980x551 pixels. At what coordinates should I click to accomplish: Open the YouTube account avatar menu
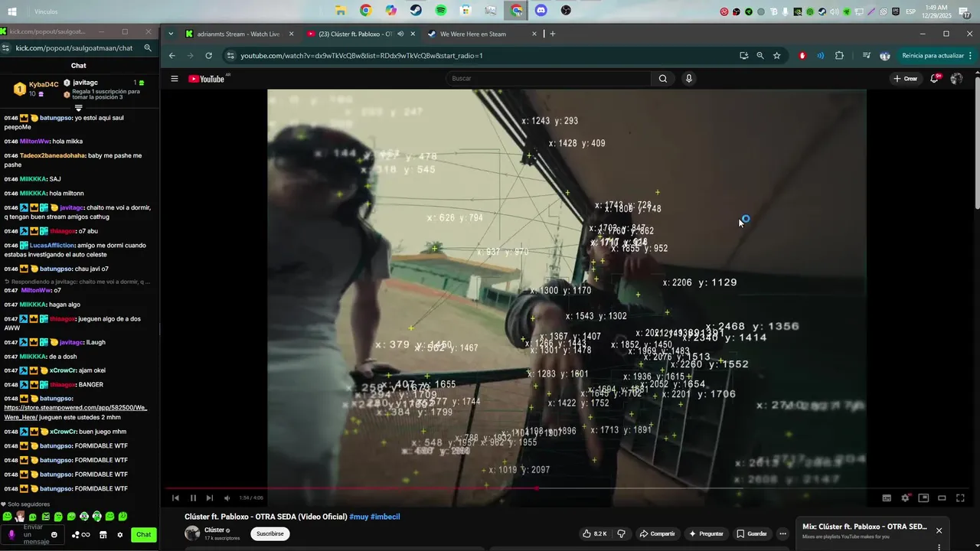(956, 79)
